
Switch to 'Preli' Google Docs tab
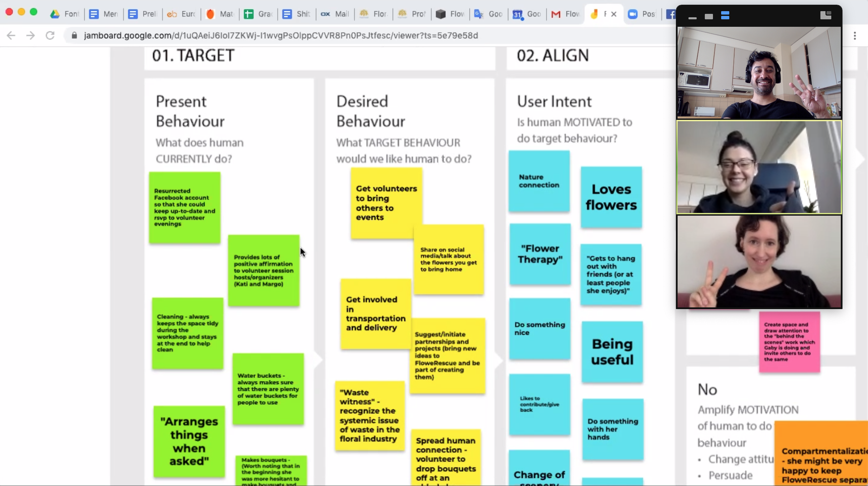tap(142, 14)
